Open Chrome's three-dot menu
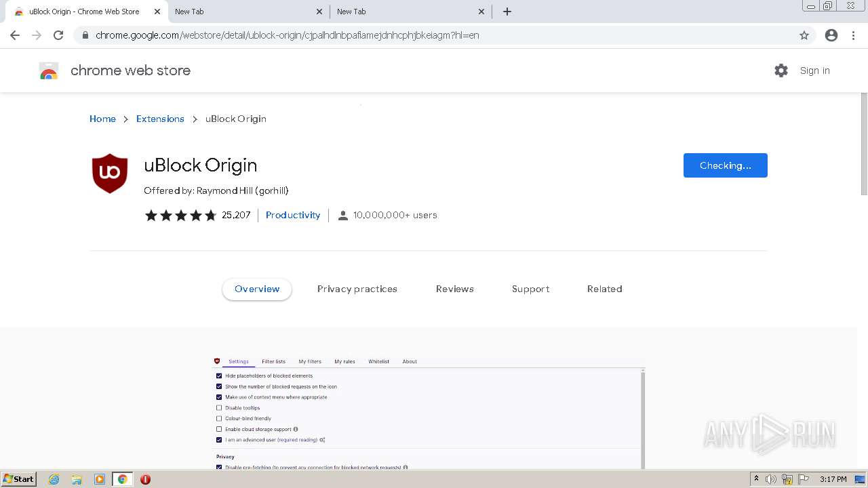Screen dimensions: 868x488 click(x=853, y=35)
